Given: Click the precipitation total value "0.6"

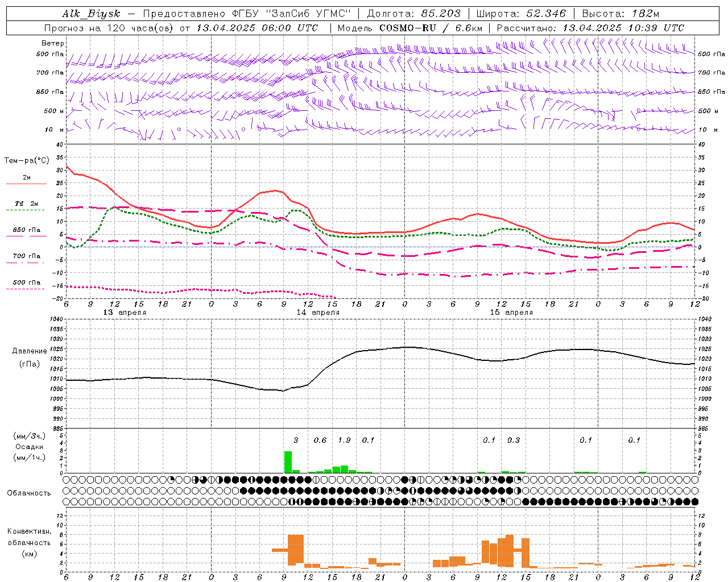Looking at the screenshot, I should point(320,440).
